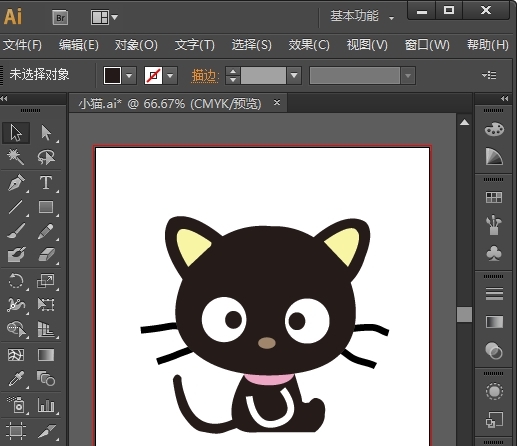Open the 文件(F) menu
Image resolution: width=517 pixels, height=446 pixels.
click(x=22, y=45)
